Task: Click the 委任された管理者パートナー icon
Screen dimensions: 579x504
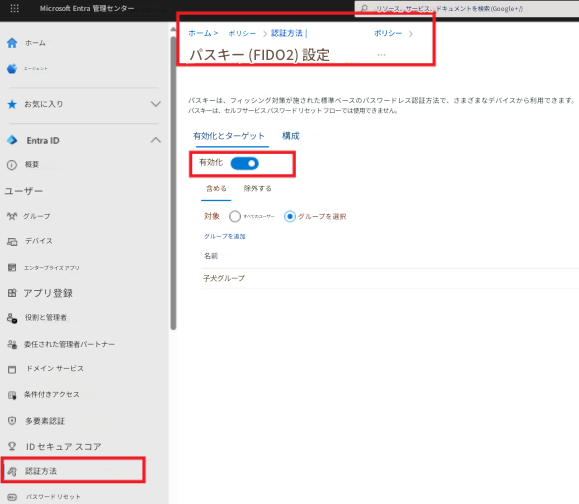Action: 12,344
